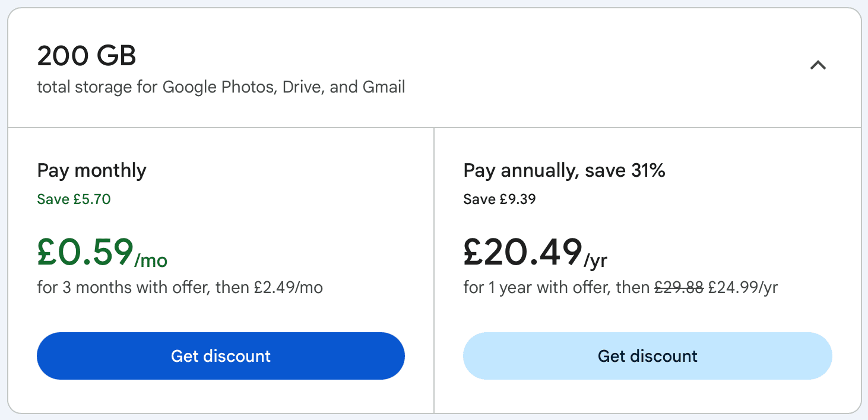The width and height of the screenshot is (868, 420).
Task: Click the Save £9.39 label
Action: pos(499,199)
